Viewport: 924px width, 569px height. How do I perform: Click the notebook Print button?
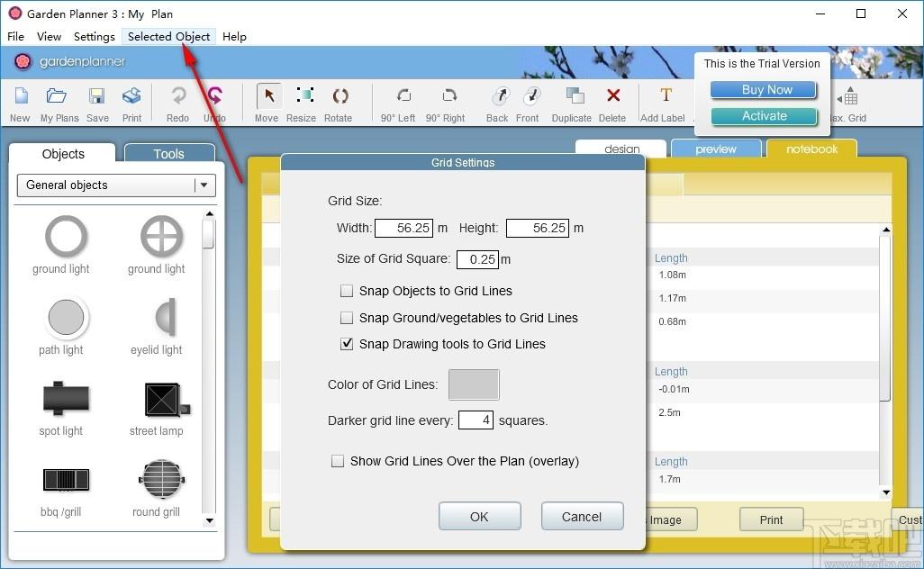click(x=772, y=519)
